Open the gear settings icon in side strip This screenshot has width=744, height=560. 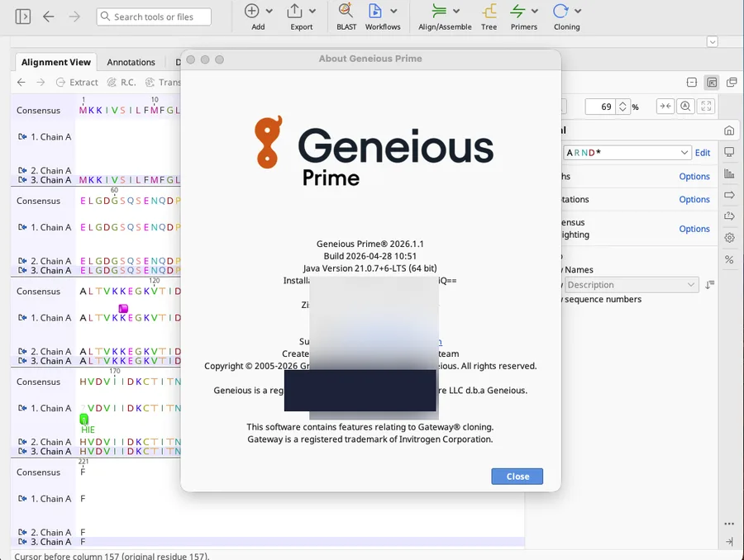[x=729, y=238]
